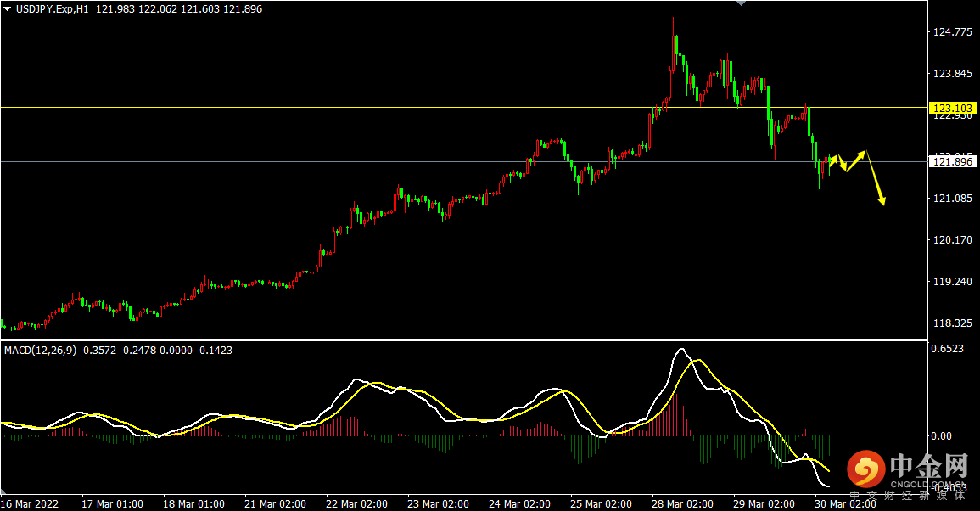The image size is (980, 511).
Task: Click the small first yellow arrow near 30 Mar
Action: pyautogui.click(x=833, y=160)
